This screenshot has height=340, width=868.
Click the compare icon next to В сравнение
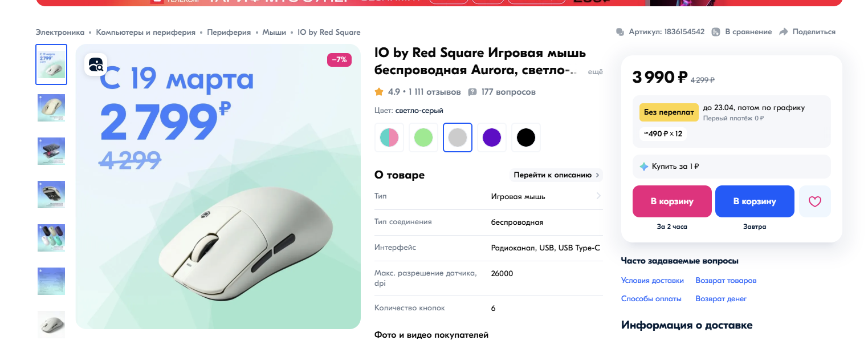point(716,32)
